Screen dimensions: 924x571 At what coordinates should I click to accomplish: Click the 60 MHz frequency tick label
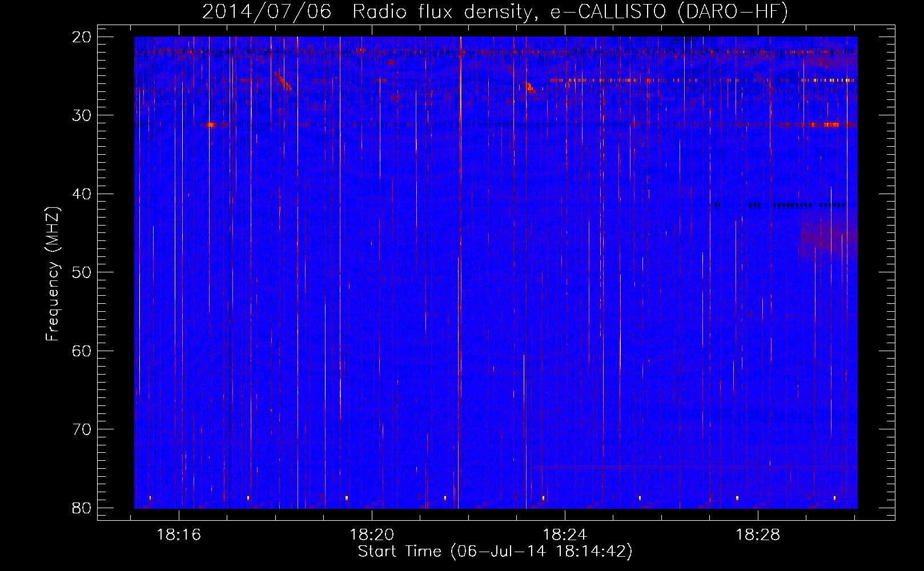pyautogui.click(x=82, y=351)
